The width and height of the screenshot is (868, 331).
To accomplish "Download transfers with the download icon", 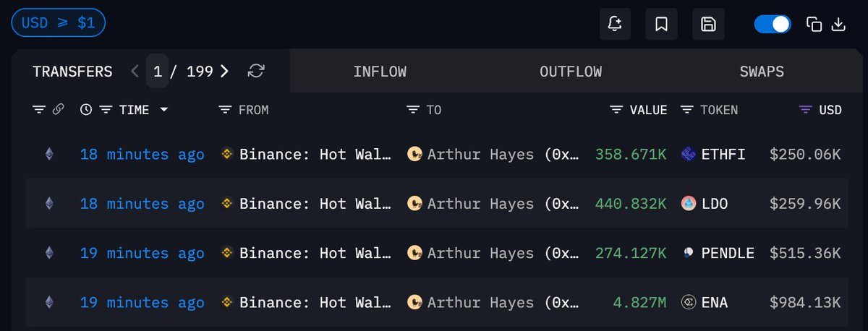I will click(838, 25).
